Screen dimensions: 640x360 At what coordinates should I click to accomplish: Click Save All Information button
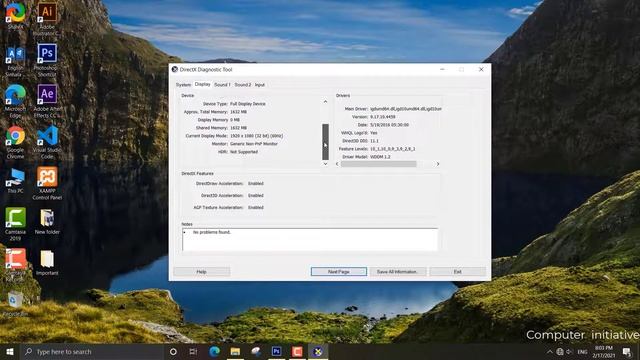pyautogui.click(x=398, y=271)
